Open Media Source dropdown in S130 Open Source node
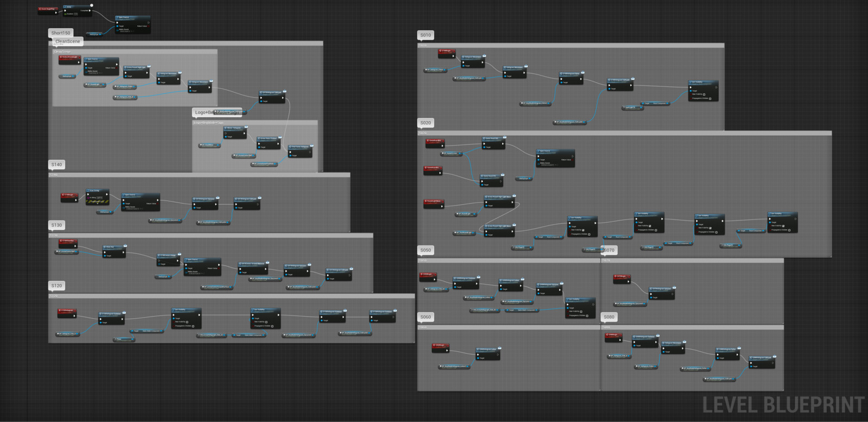Screen dimensions: 868x422 point(194,273)
